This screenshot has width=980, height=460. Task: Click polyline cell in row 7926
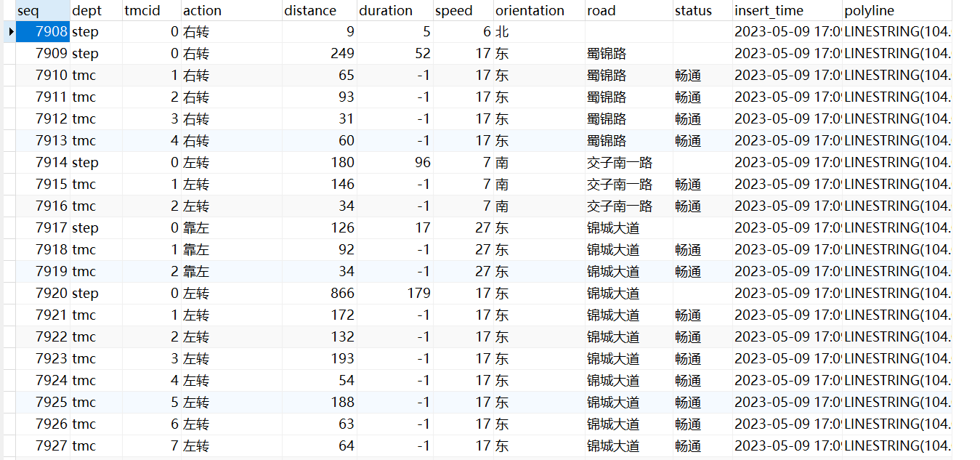(897, 424)
